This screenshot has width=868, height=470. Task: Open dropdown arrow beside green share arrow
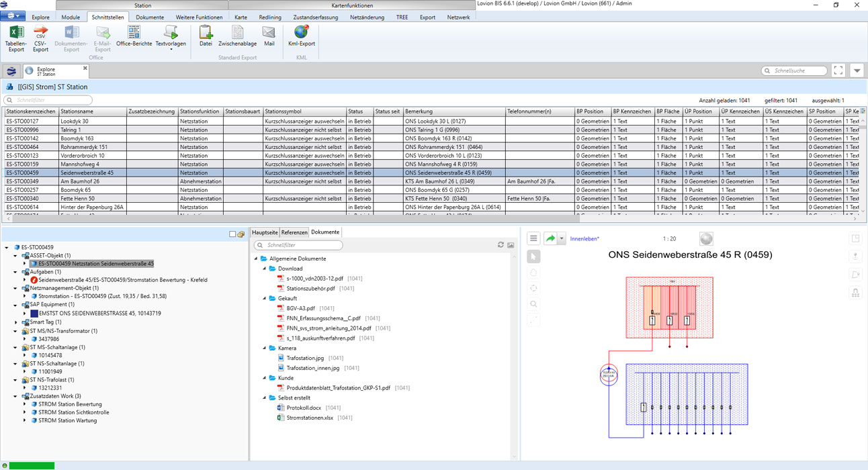pyautogui.click(x=562, y=238)
